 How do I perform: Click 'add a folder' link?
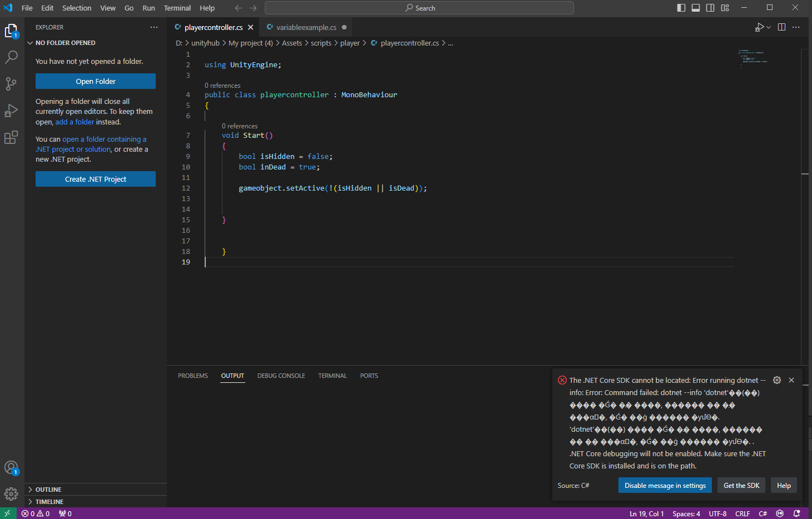point(75,122)
